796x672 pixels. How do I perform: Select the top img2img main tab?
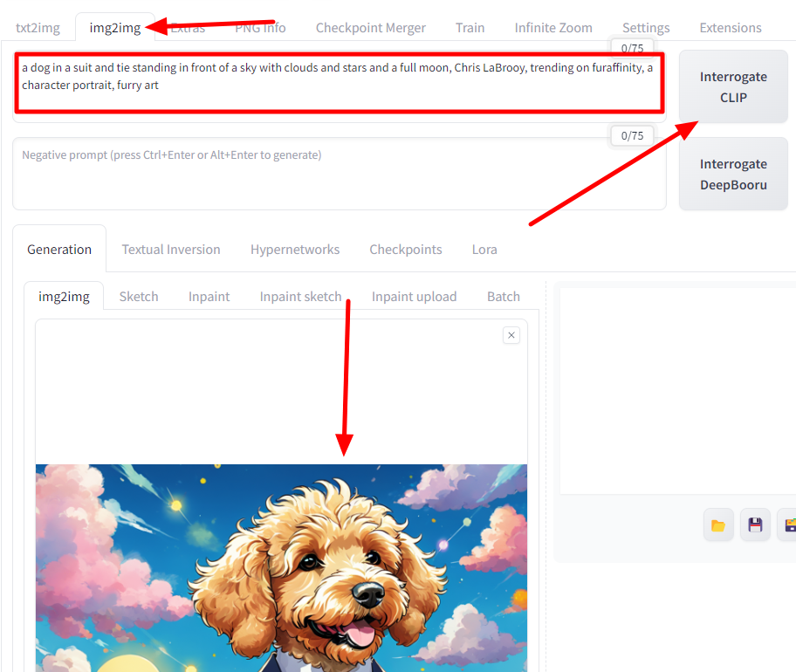tap(115, 27)
